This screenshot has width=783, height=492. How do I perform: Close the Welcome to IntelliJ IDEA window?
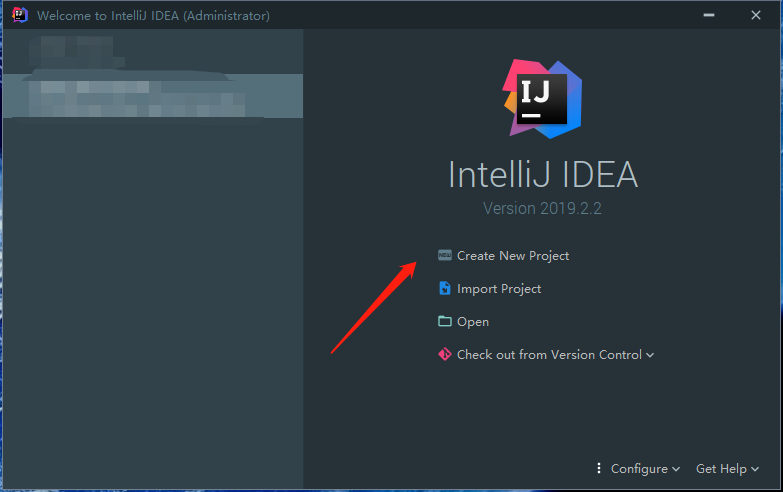pyautogui.click(x=756, y=15)
